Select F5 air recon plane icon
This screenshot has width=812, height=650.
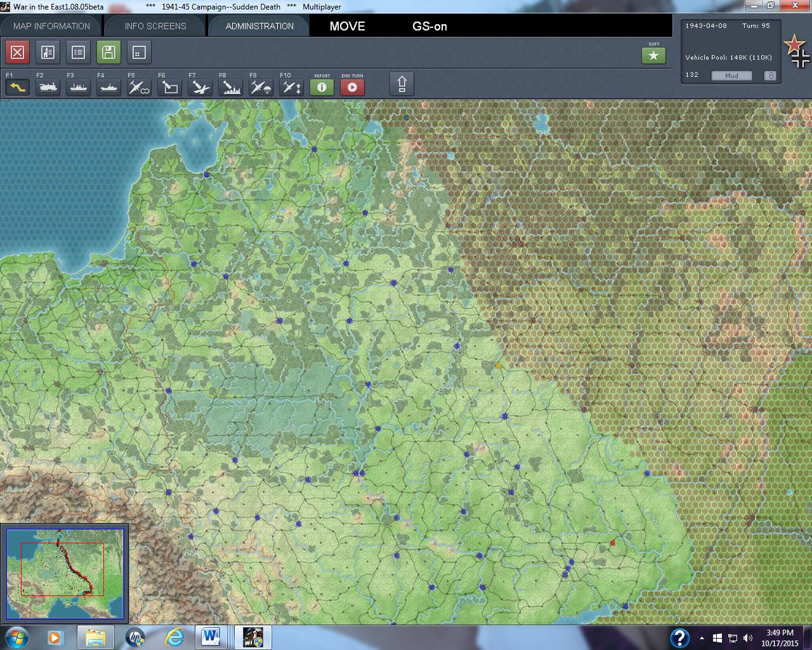[x=139, y=87]
